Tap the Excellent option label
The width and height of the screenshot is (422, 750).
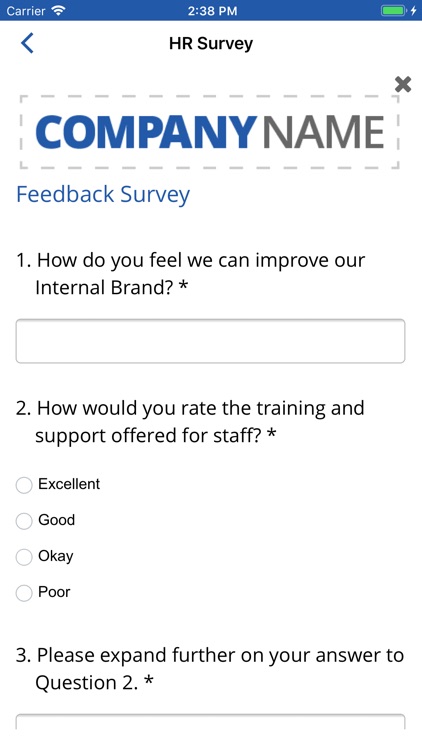coord(69,484)
